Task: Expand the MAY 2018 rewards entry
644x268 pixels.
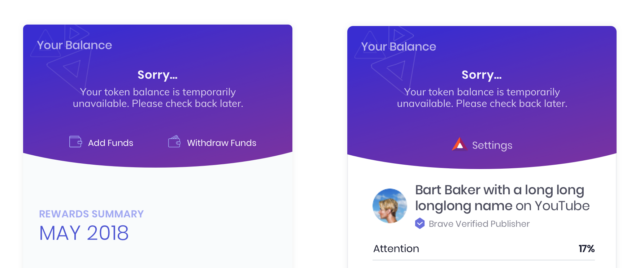Action: point(84,233)
